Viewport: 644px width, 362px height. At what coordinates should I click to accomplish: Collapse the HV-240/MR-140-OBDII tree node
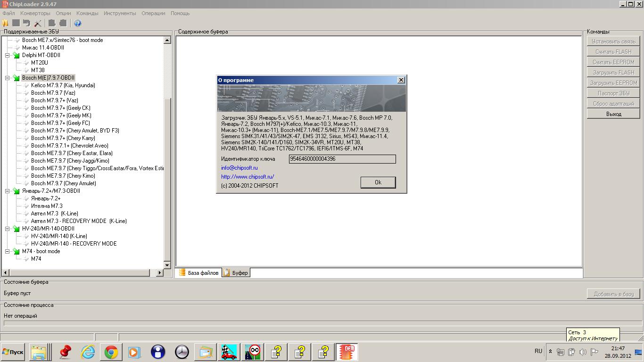[8, 229]
